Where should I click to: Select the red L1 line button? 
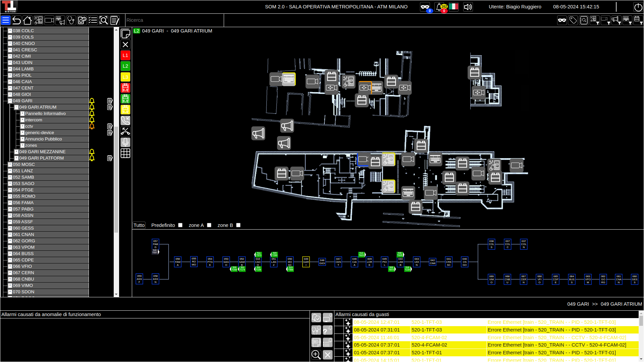coord(125,55)
